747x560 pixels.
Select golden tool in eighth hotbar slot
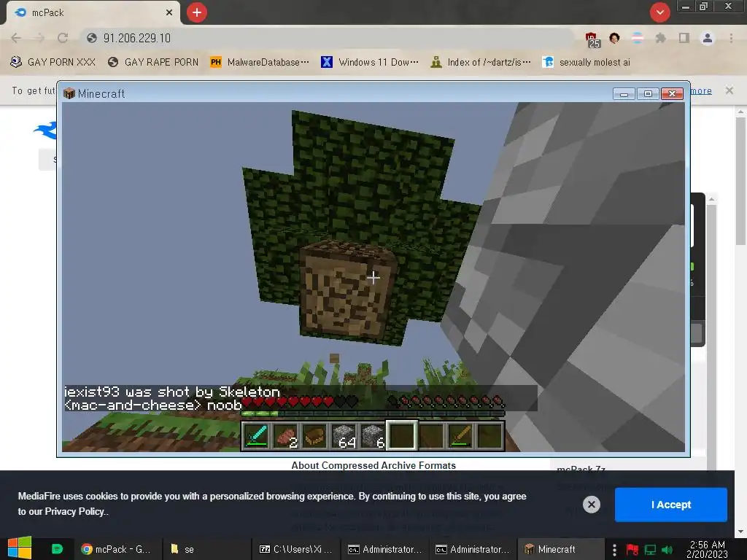[461, 436]
